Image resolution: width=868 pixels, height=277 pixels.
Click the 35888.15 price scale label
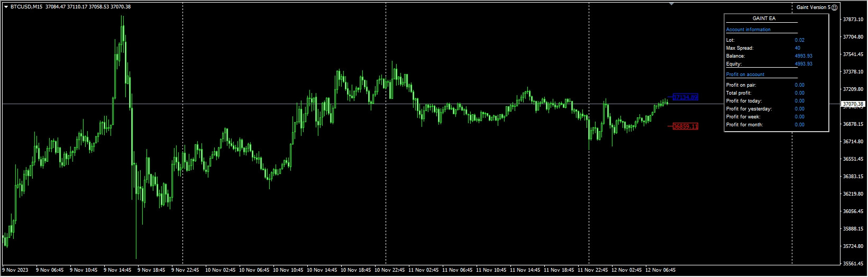pyautogui.click(x=853, y=229)
